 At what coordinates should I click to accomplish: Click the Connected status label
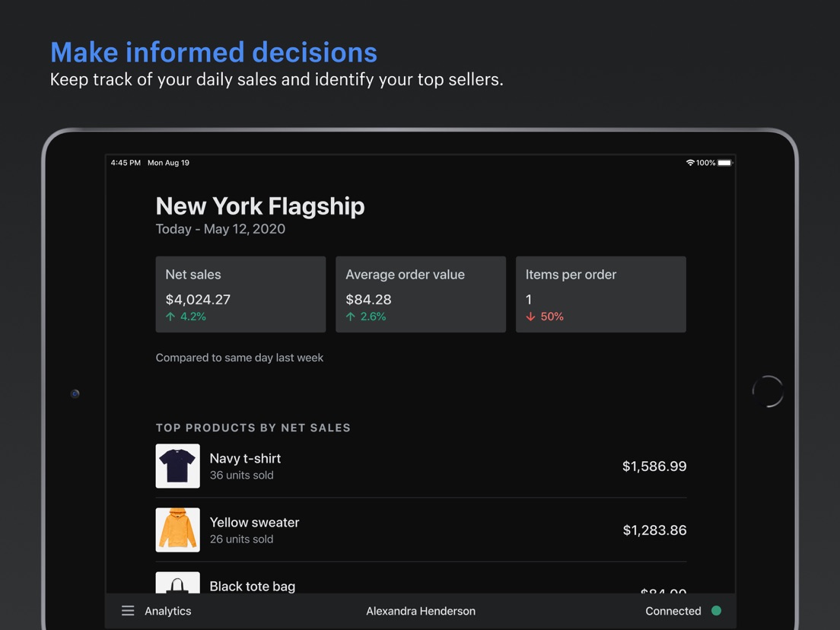tap(673, 610)
